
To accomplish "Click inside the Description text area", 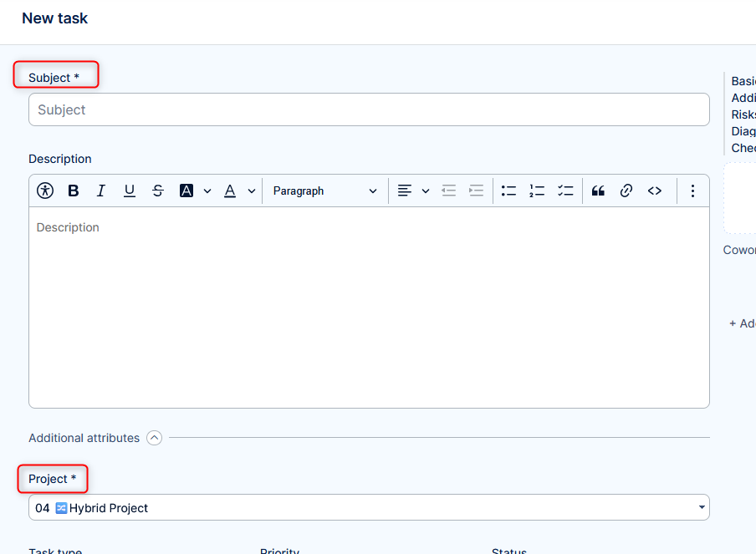I will [369, 309].
